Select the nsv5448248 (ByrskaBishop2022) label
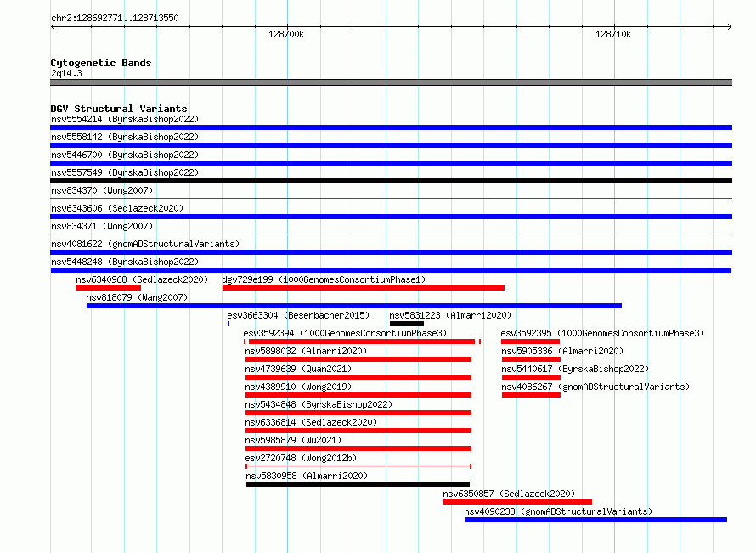 125,262
